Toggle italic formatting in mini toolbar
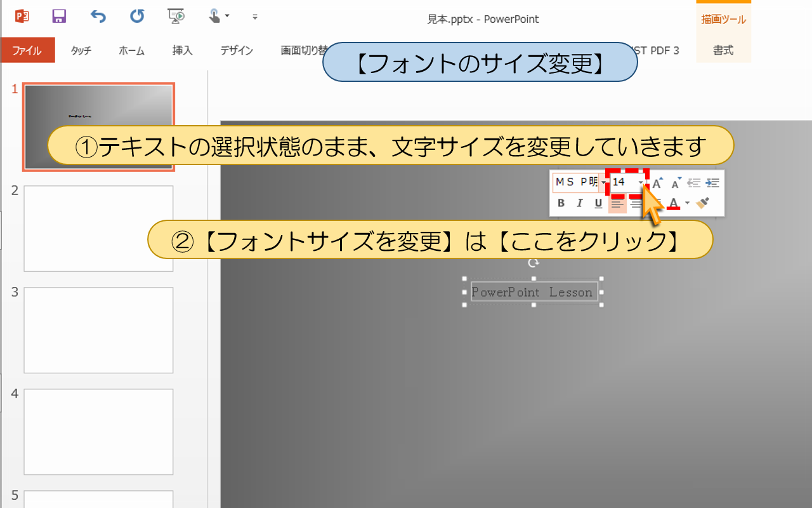The height and width of the screenshot is (508, 812). 579,203
